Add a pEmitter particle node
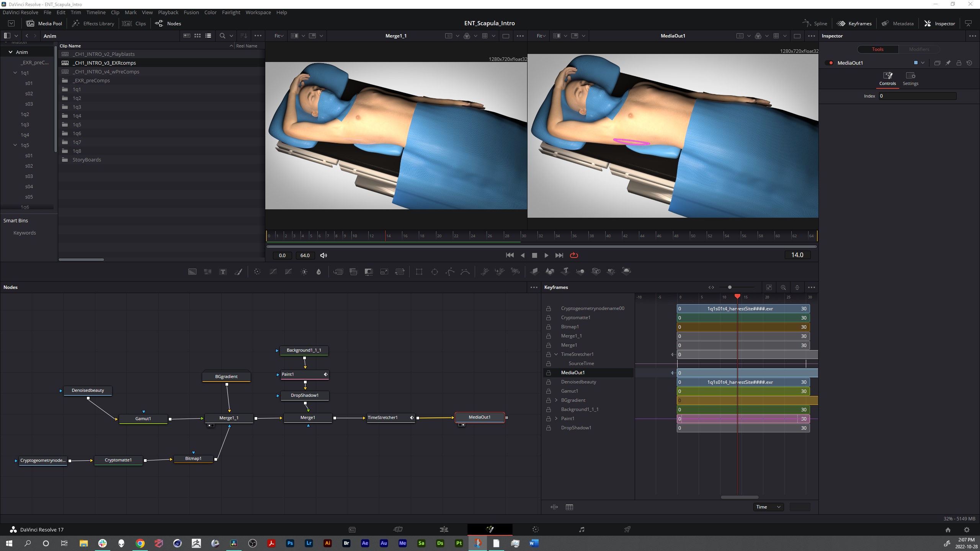Screen dimensions: 980x551 click(485, 272)
